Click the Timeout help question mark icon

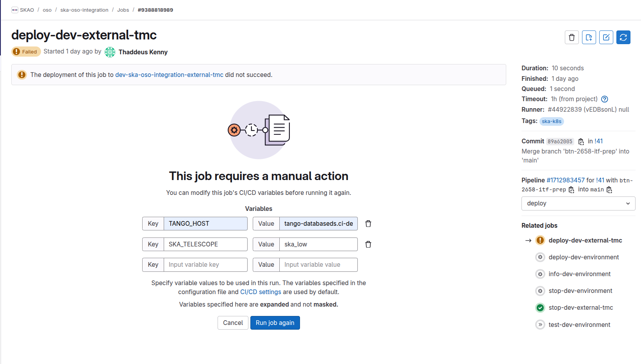[605, 99]
